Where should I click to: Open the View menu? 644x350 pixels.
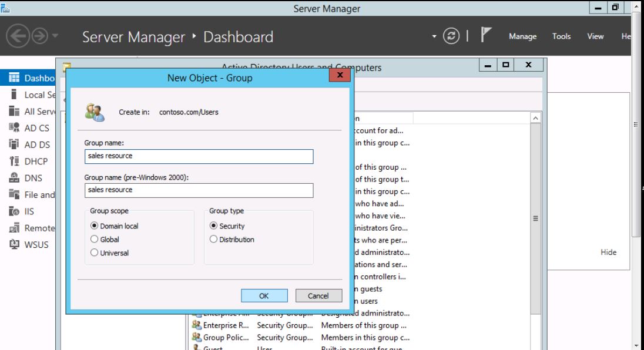[595, 36]
